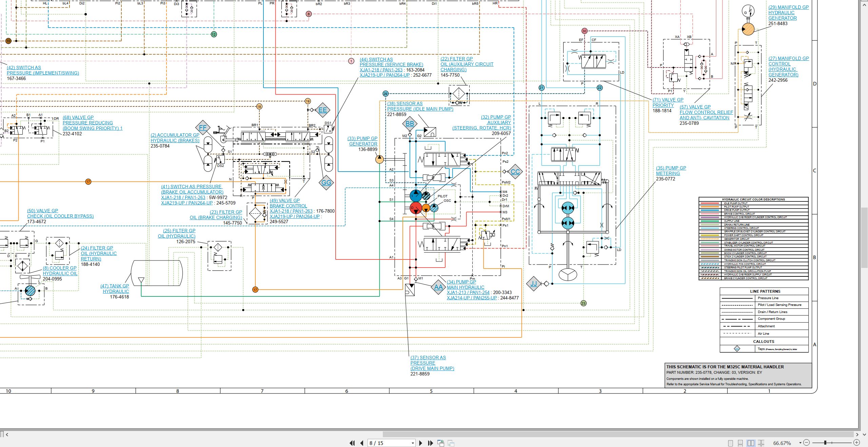Open the page number dropdown
Viewport: 868px width, 447px height.
(x=413, y=443)
